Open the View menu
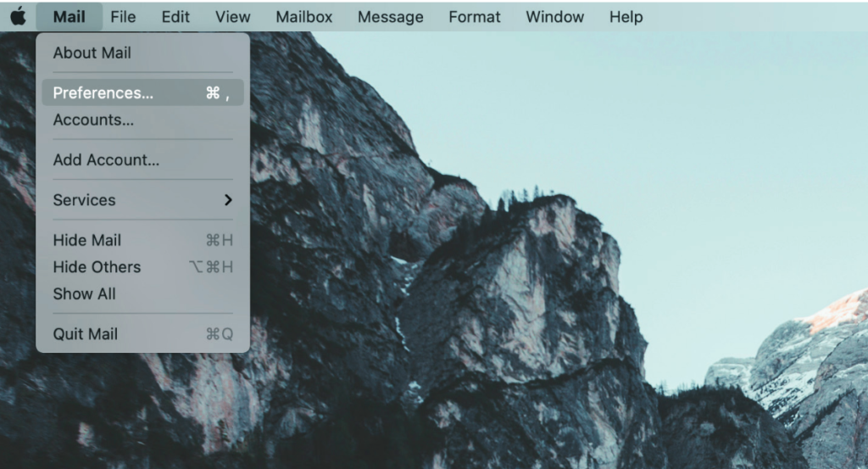The height and width of the screenshot is (469, 868). tap(232, 17)
